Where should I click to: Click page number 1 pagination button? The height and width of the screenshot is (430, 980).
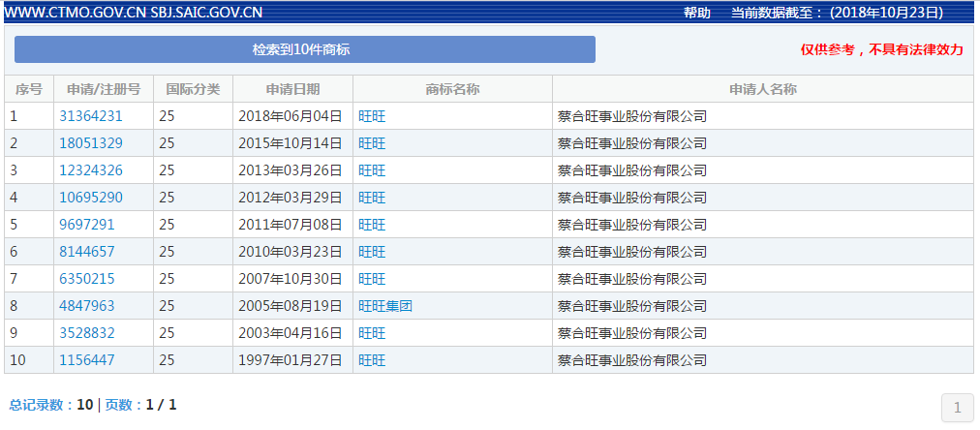click(957, 408)
